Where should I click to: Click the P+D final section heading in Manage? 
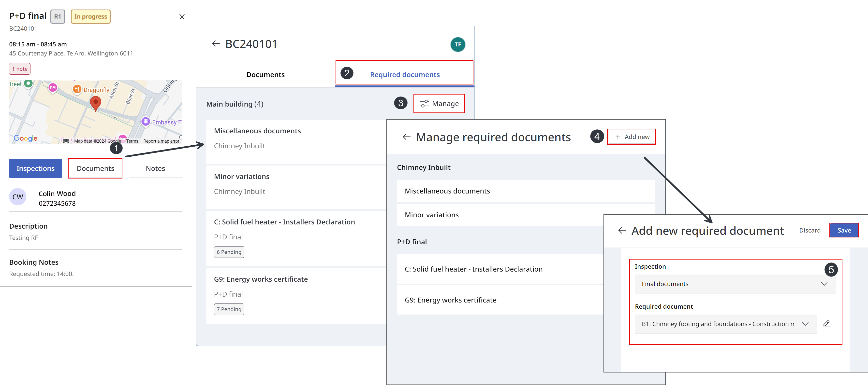(x=412, y=242)
